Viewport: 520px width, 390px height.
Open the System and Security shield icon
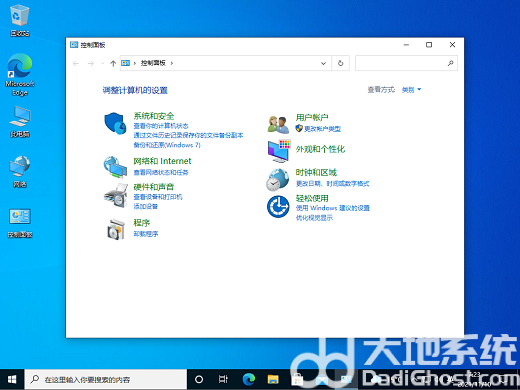click(x=115, y=123)
